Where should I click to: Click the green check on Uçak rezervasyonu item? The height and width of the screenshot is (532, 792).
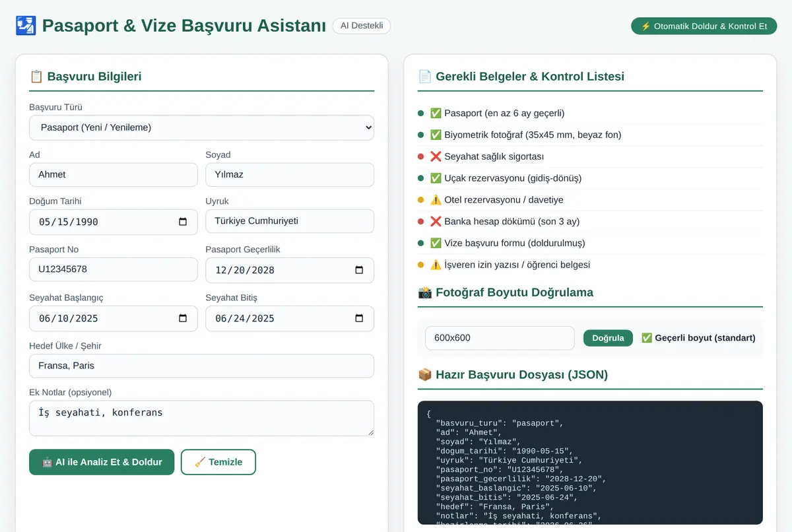pos(436,178)
